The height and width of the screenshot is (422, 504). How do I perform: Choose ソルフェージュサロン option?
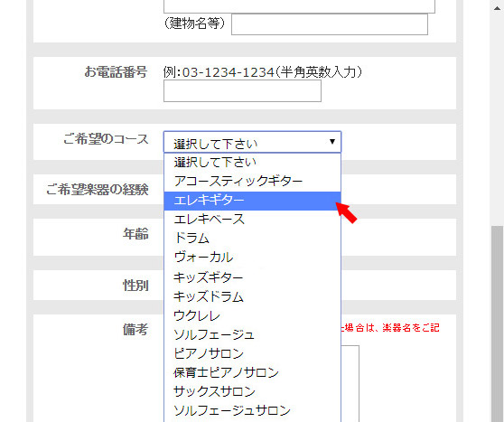[x=252, y=411]
